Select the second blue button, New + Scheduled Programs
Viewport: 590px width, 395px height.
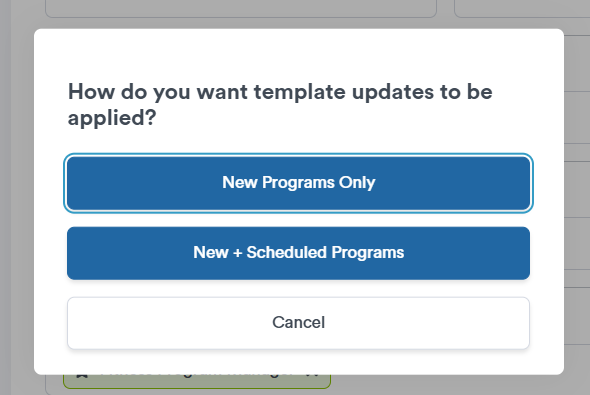[298, 253]
